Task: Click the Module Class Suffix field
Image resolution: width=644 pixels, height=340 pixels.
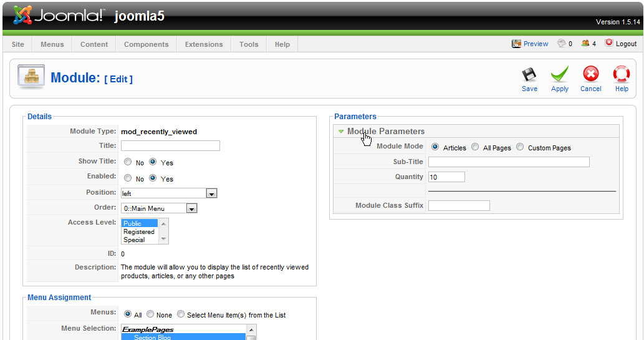Action: click(459, 206)
